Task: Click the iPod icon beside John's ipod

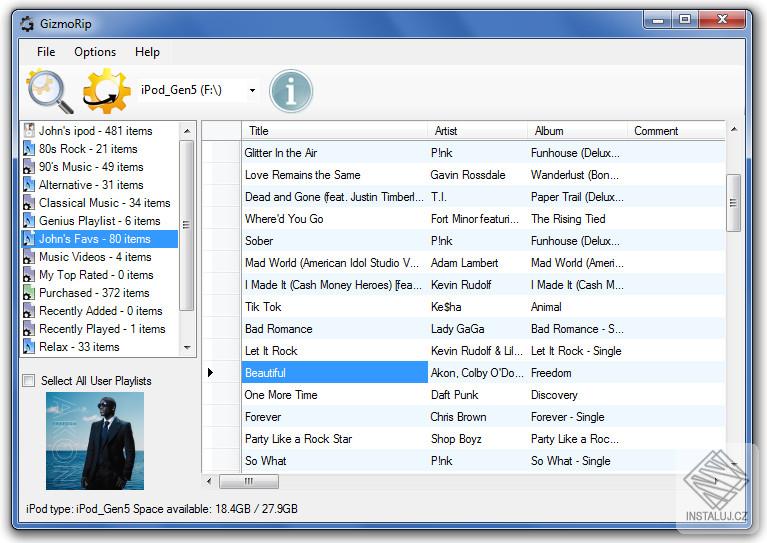Action: click(x=29, y=131)
